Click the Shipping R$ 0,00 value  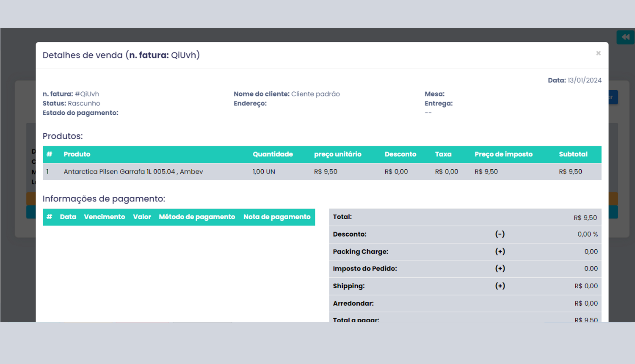coord(586,286)
